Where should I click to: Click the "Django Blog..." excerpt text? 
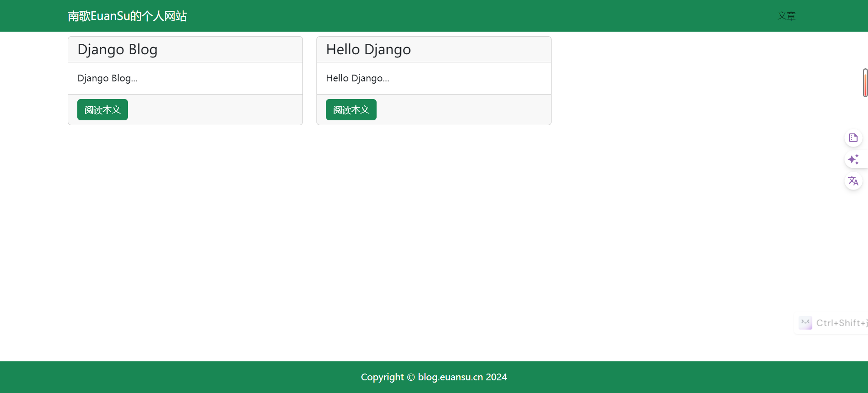pyautogui.click(x=108, y=78)
